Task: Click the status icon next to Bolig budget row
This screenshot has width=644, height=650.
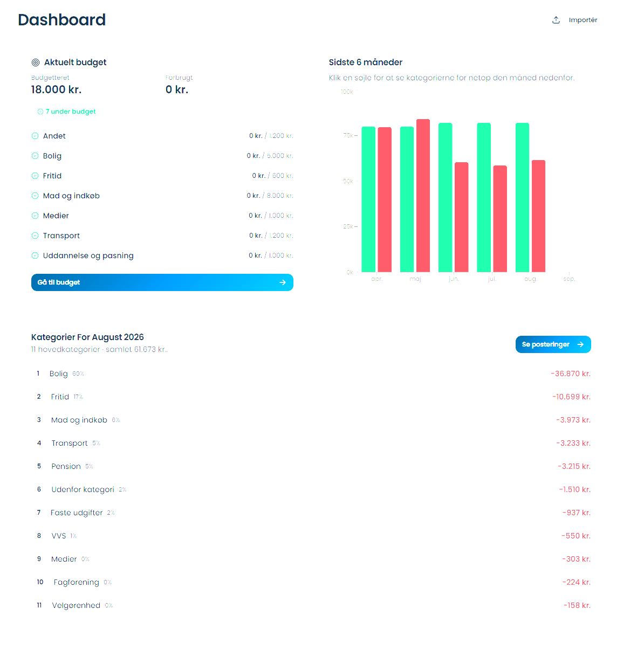Action: click(x=35, y=156)
